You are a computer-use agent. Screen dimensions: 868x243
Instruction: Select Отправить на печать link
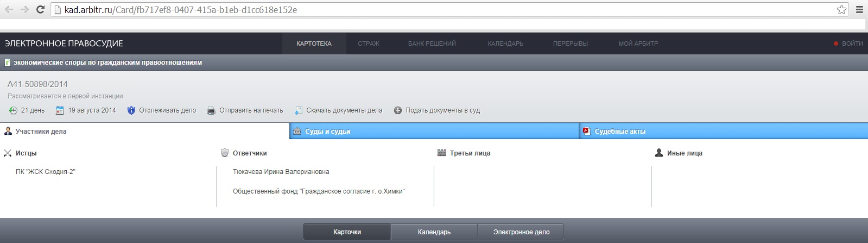(x=251, y=110)
